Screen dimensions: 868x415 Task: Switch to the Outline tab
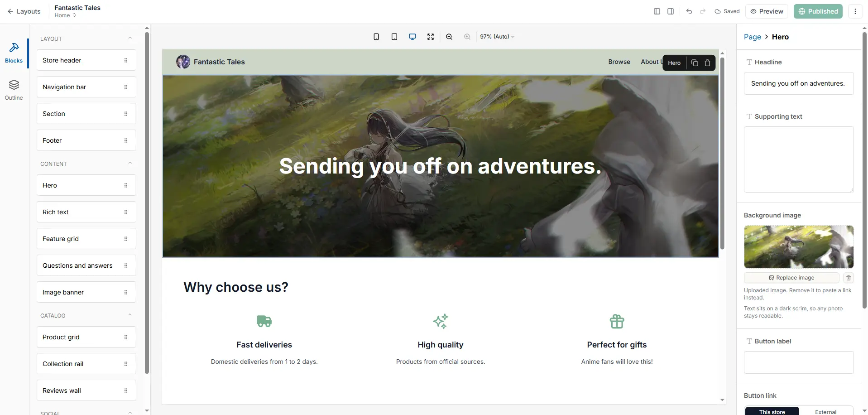(14, 90)
